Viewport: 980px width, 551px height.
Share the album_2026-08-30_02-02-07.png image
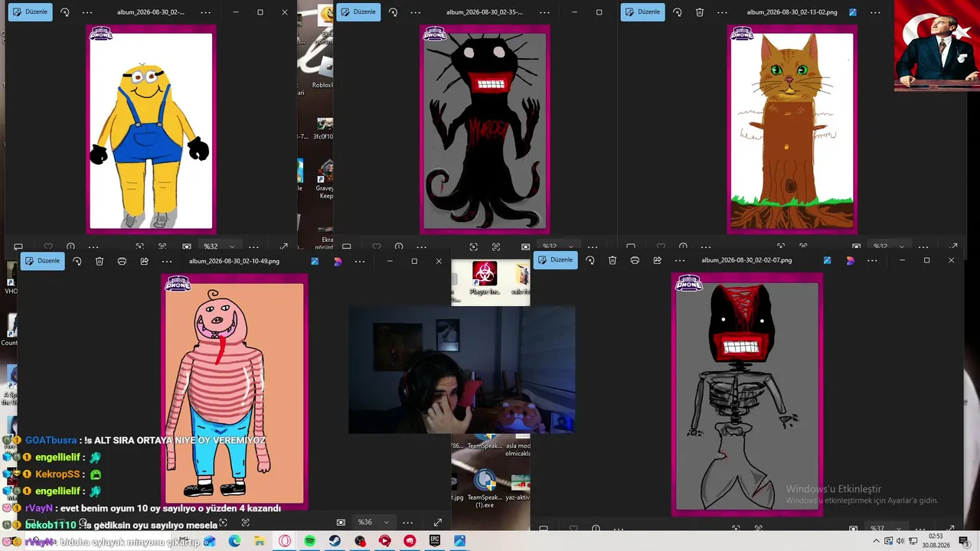(x=657, y=260)
